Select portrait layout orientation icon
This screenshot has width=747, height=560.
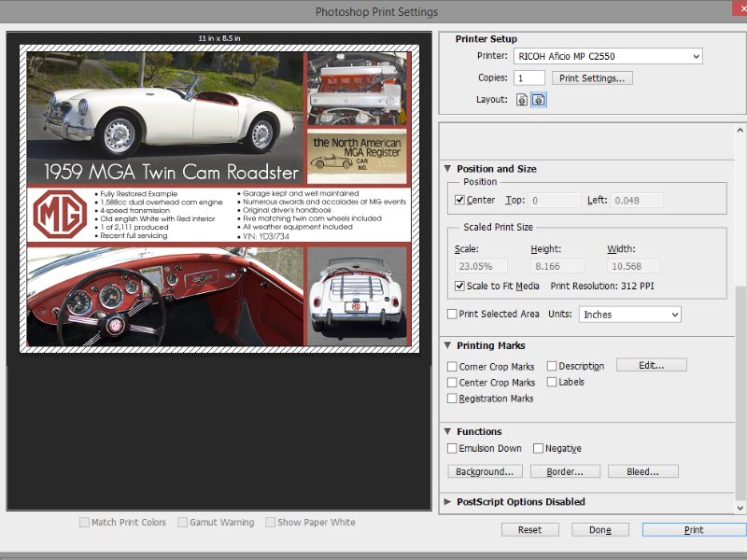pyautogui.click(x=522, y=100)
